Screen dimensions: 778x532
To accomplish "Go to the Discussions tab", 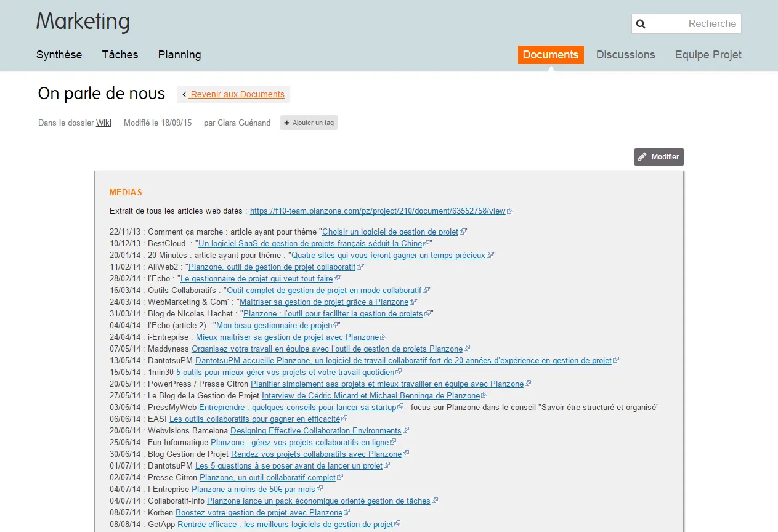I will tap(626, 55).
